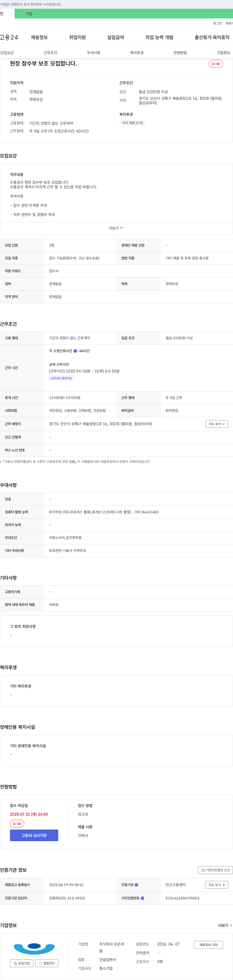Open the 기업 tab at top
Image resolution: width=233 pixels, height=980 pixels.
point(29,14)
